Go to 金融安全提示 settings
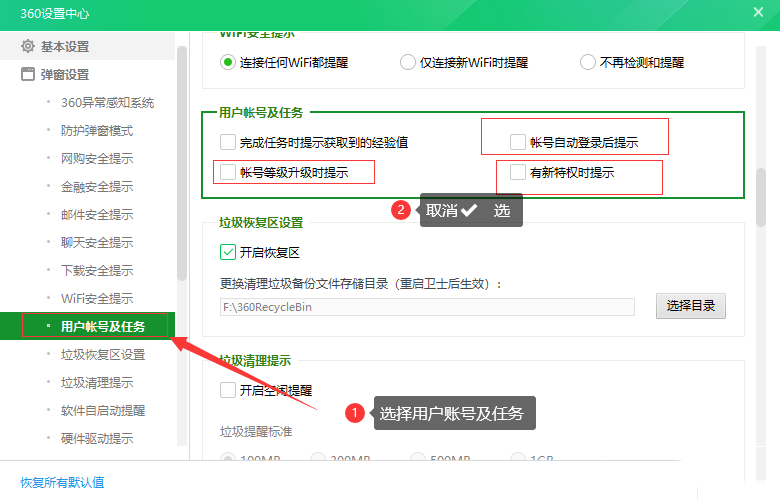The image size is (780, 500). click(97, 187)
